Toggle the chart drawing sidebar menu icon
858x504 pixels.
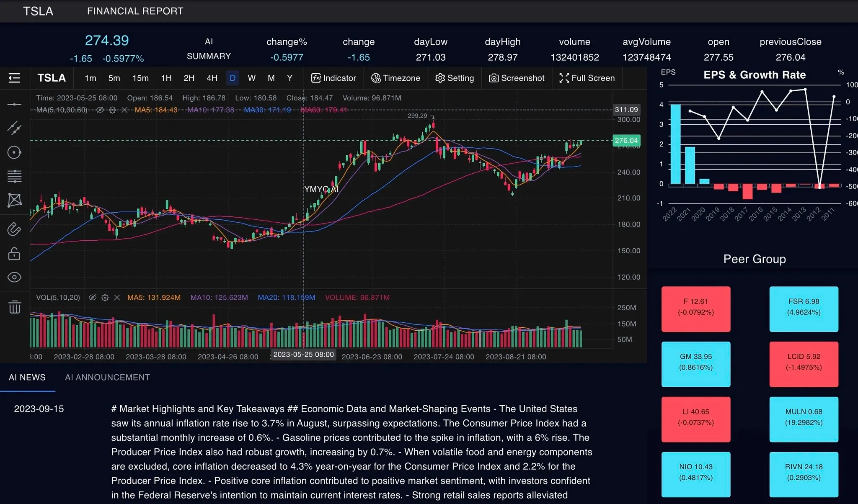tap(14, 78)
